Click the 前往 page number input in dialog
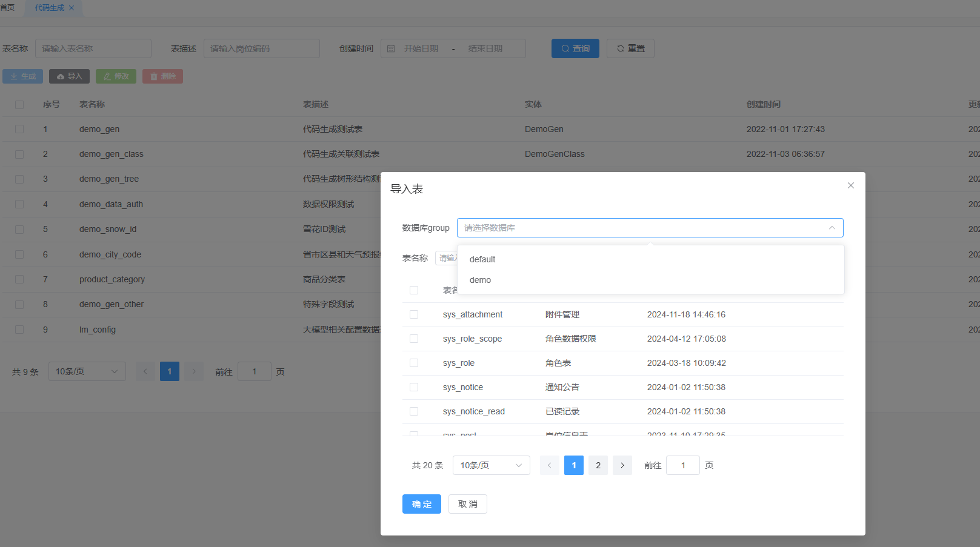Image resolution: width=980 pixels, height=547 pixels. coord(682,465)
